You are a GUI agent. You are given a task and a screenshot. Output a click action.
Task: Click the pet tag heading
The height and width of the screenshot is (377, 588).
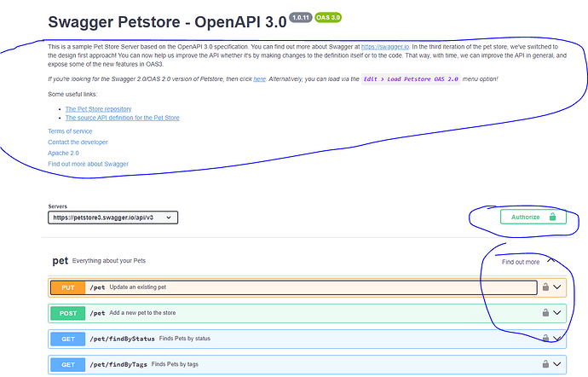pyautogui.click(x=60, y=261)
